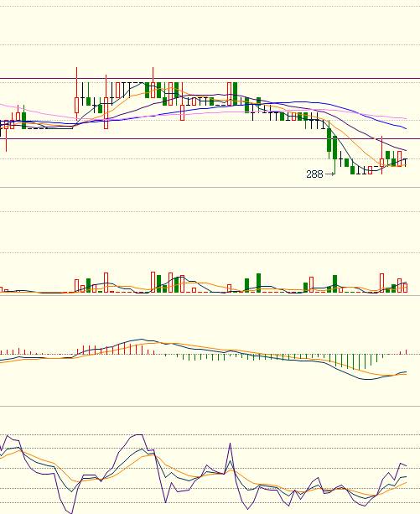
Task: Click the arrow beside the 288 label
Action: coord(330,174)
